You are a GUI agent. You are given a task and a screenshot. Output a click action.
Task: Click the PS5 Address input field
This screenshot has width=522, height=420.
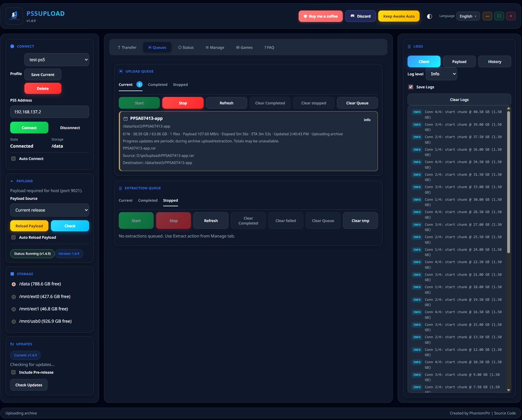[x=50, y=112]
